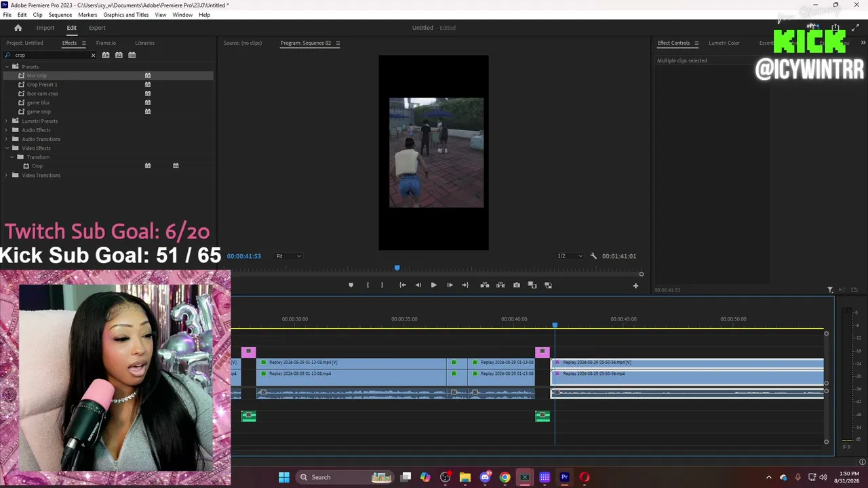Click the Home icon in the workspace bar
The image size is (868, 488).
pyautogui.click(x=18, y=28)
